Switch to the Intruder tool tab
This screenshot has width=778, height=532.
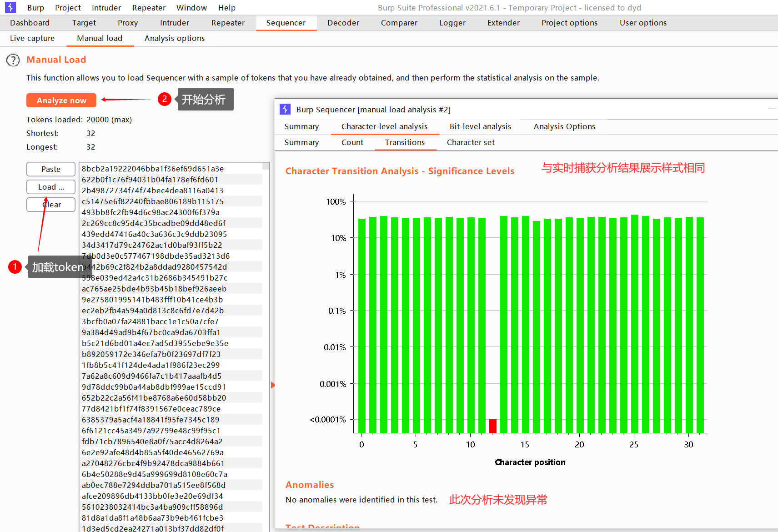(x=174, y=23)
